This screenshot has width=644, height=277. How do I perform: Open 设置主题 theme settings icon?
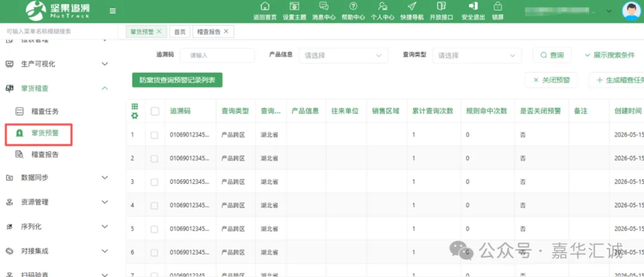[294, 6]
